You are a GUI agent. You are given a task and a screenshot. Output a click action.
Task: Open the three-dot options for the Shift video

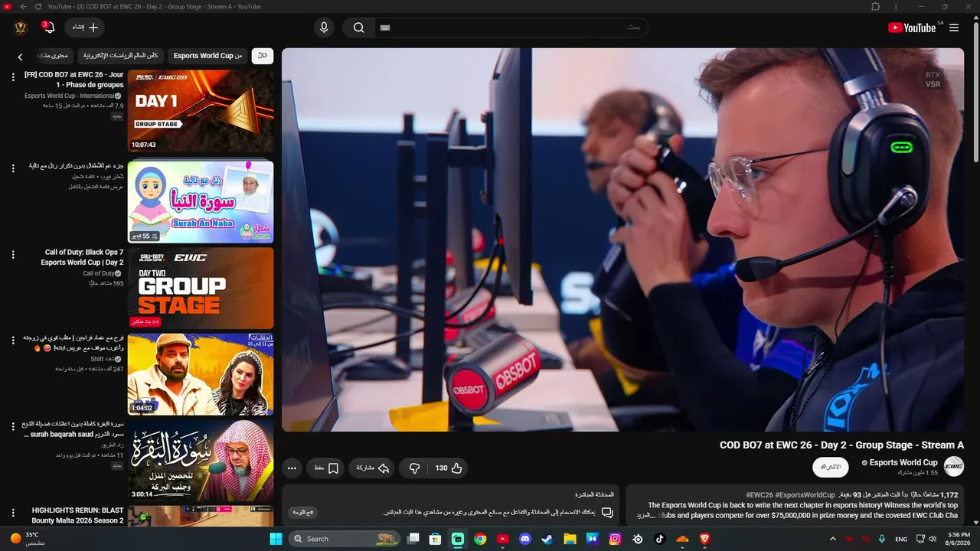(x=13, y=341)
